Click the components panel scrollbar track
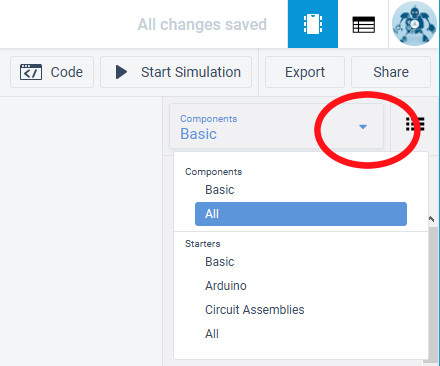The width and height of the screenshot is (440, 366). (433, 293)
